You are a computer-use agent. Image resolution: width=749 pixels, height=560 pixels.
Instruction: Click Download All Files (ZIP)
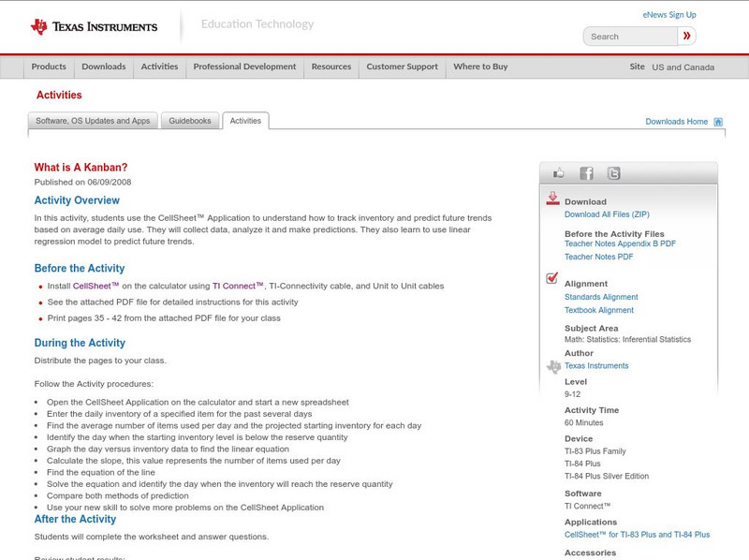point(607,214)
